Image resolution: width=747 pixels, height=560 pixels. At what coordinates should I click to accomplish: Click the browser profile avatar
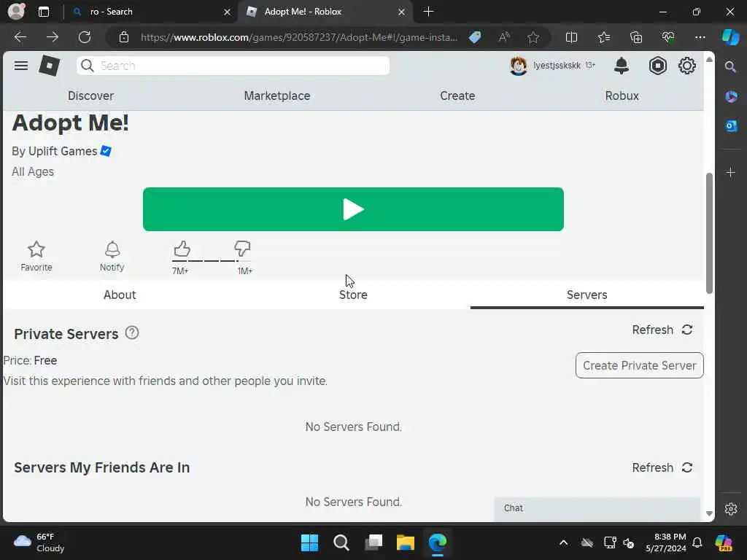point(16,12)
